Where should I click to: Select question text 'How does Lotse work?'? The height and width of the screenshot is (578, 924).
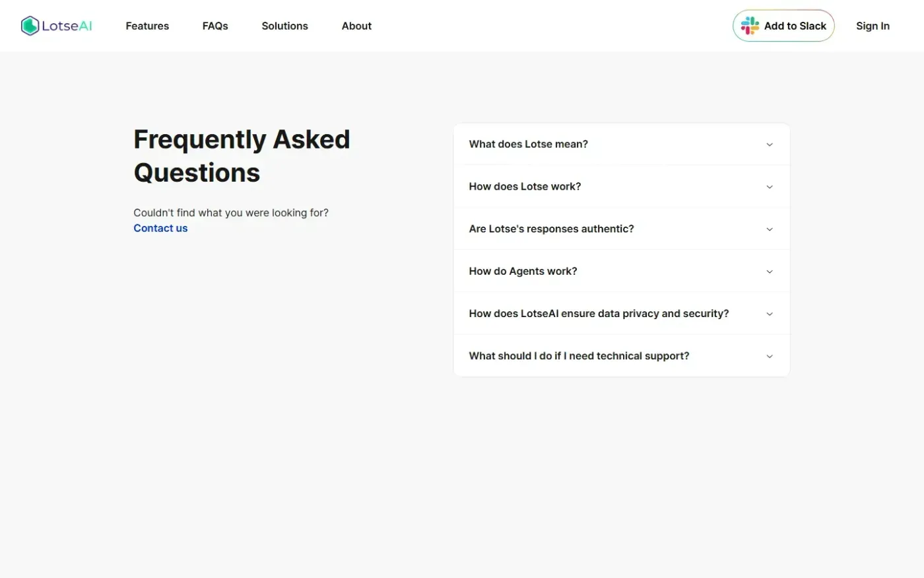pos(525,186)
